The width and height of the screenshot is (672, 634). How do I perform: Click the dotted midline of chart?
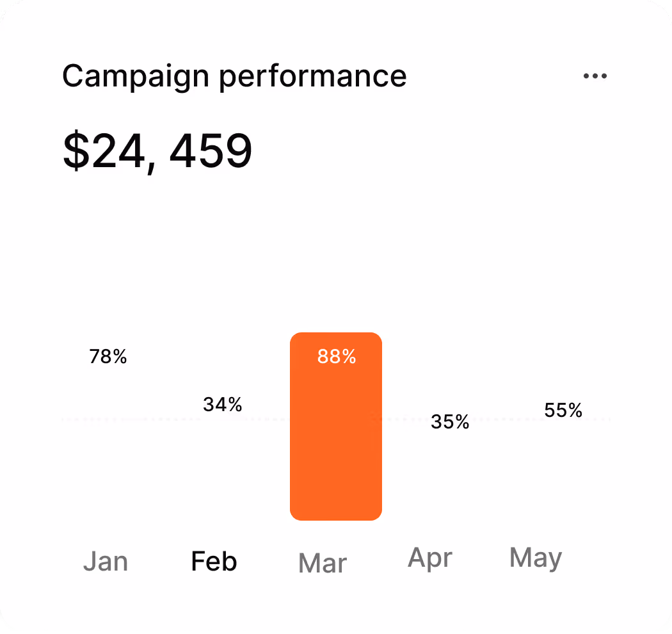(x=336, y=419)
